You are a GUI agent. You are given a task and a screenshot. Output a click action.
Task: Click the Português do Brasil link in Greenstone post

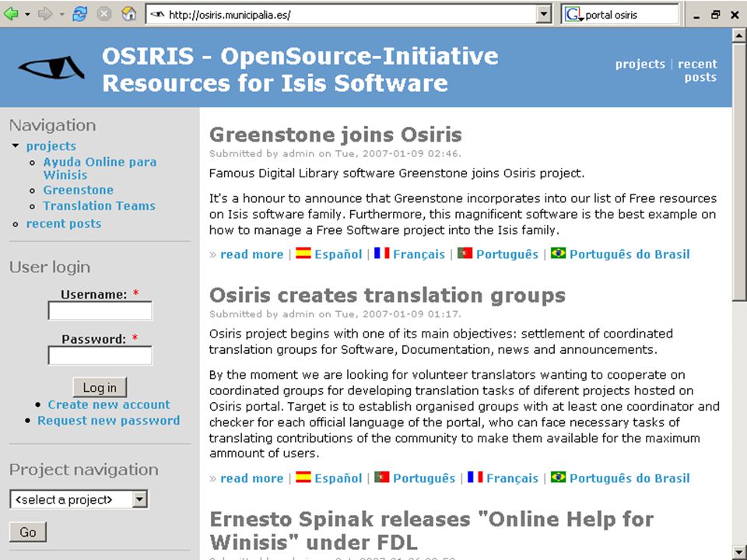coord(630,254)
